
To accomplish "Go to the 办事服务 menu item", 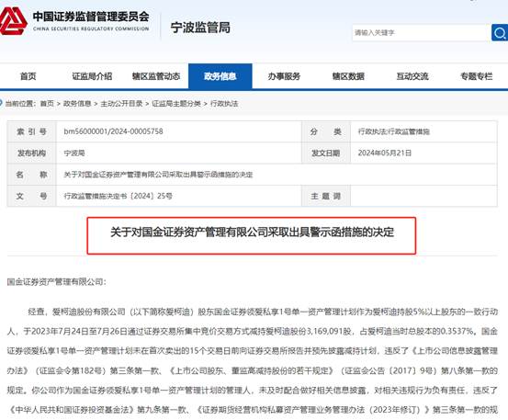I will coord(284,76).
